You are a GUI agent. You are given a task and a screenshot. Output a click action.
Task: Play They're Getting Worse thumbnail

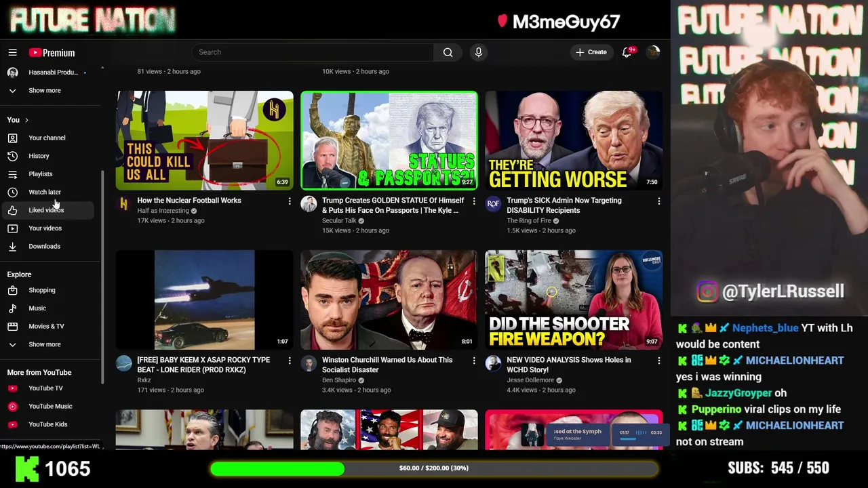[574, 140]
